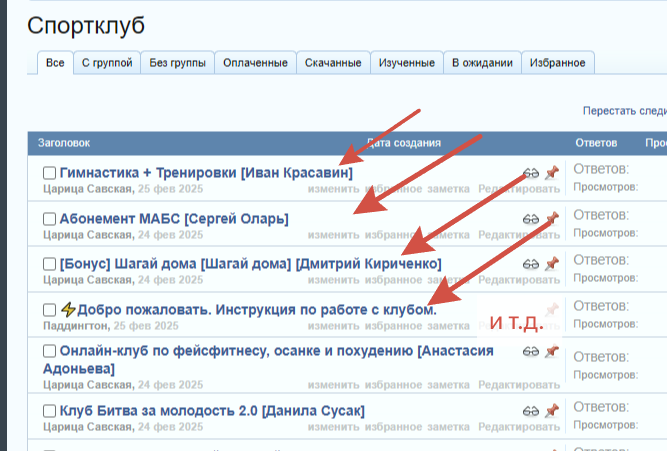Open the Без группы tab
The image size is (667, 451).
point(178,63)
